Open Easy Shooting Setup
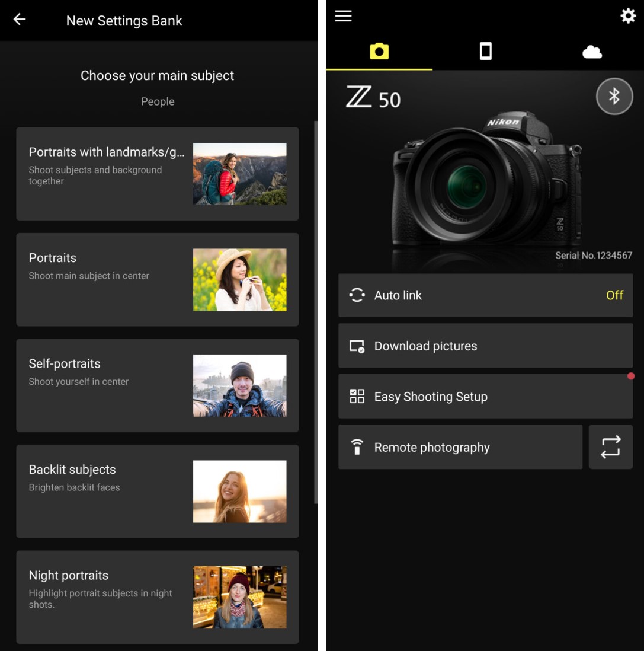Viewport: 644px width, 651px height. [x=485, y=397]
